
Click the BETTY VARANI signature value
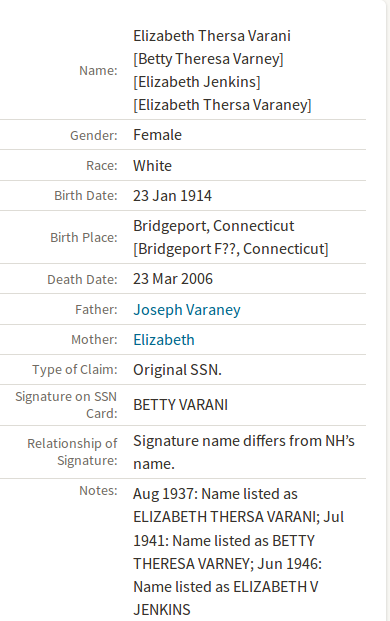click(181, 405)
